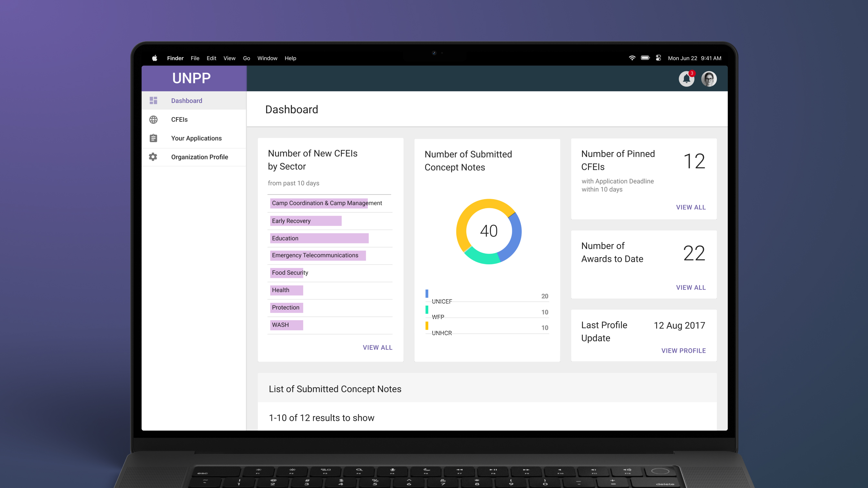
Task: Click the 40 total in donut chart
Action: coord(489,231)
